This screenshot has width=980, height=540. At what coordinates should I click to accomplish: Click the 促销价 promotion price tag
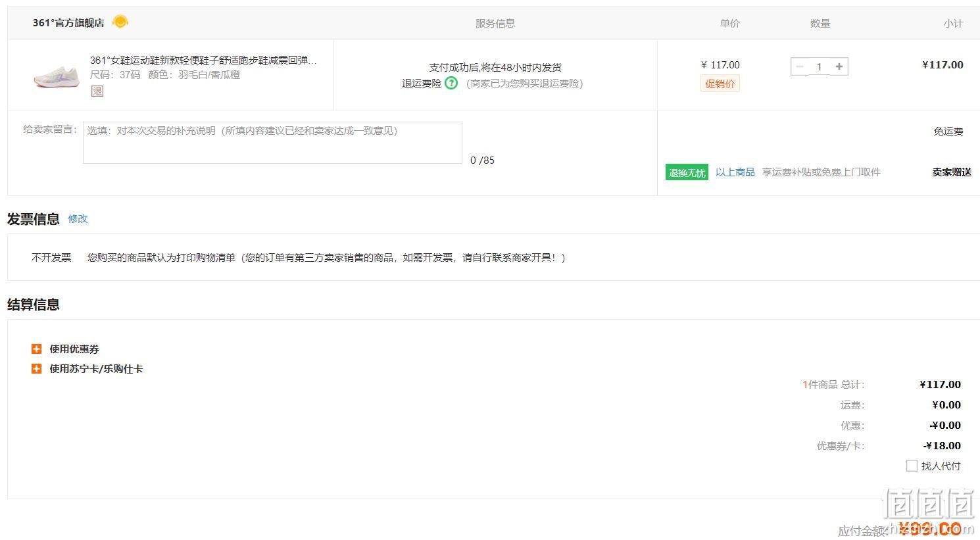[720, 84]
